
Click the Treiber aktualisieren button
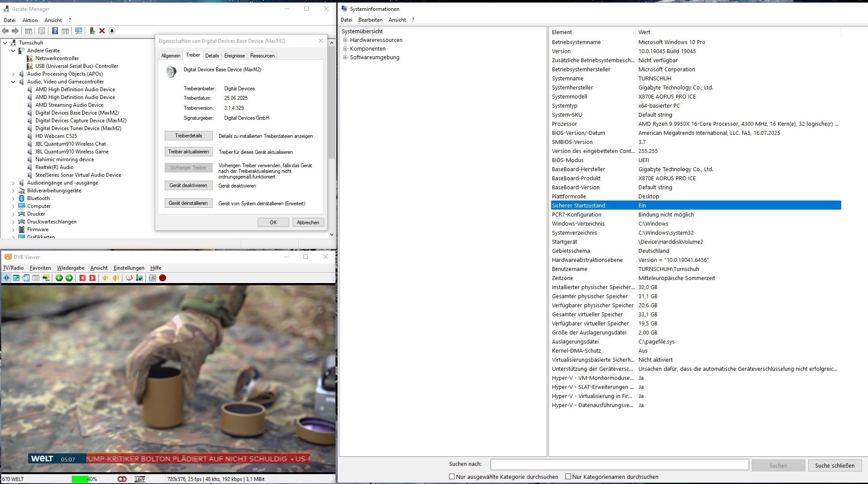coord(188,152)
